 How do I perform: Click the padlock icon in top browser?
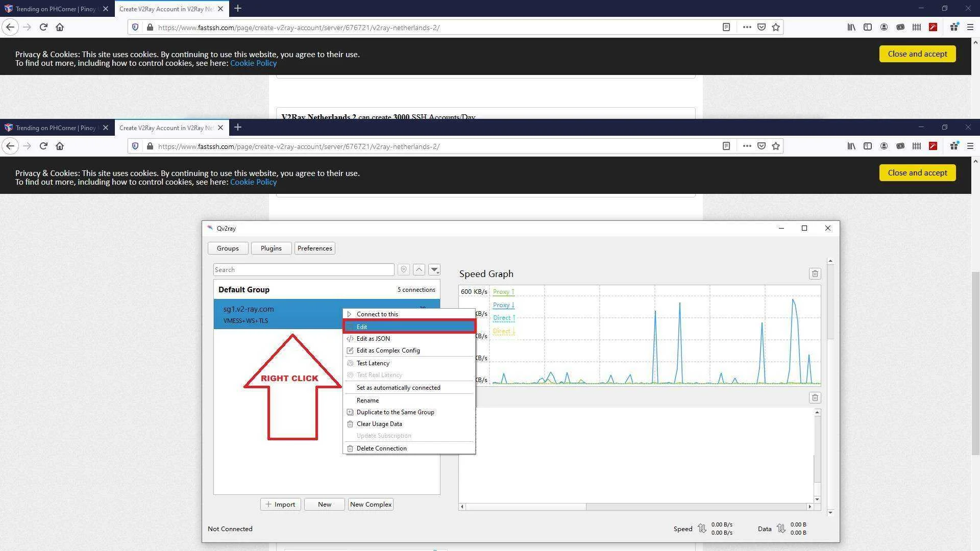150,28
